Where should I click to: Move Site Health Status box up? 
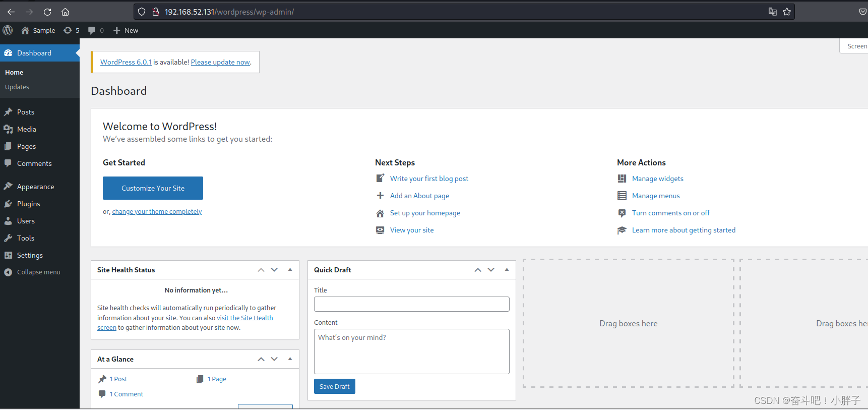[x=261, y=270]
